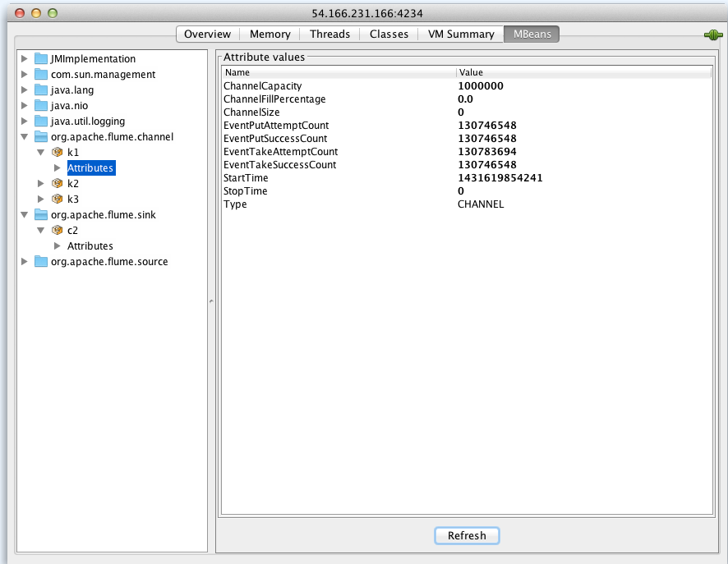Select the ChannelCapacity attribute row
Viewport: 728px width, 564px height.
(x=263, y=86)
